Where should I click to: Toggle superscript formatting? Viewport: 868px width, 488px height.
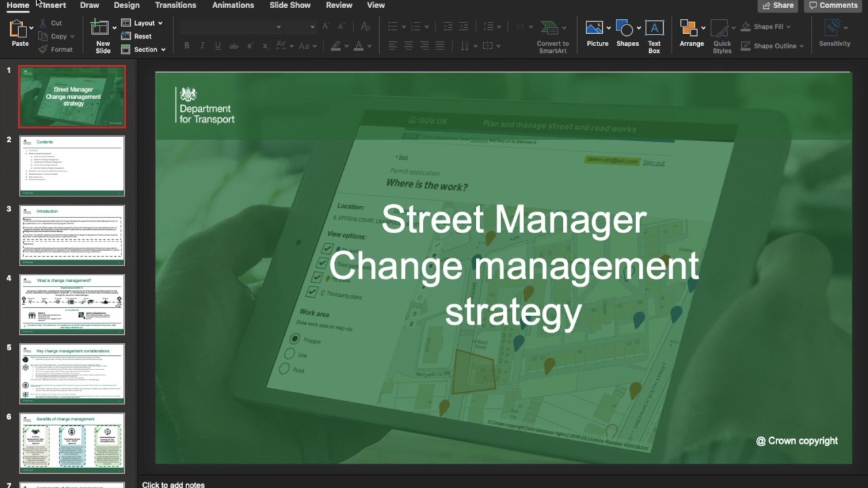pyautogui.click(x=250, y=46)
